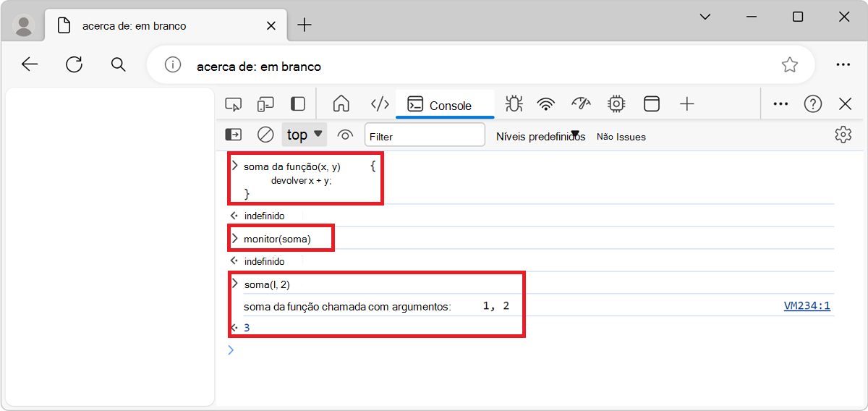Open the Welcome home tool

[x=341, y=104]
